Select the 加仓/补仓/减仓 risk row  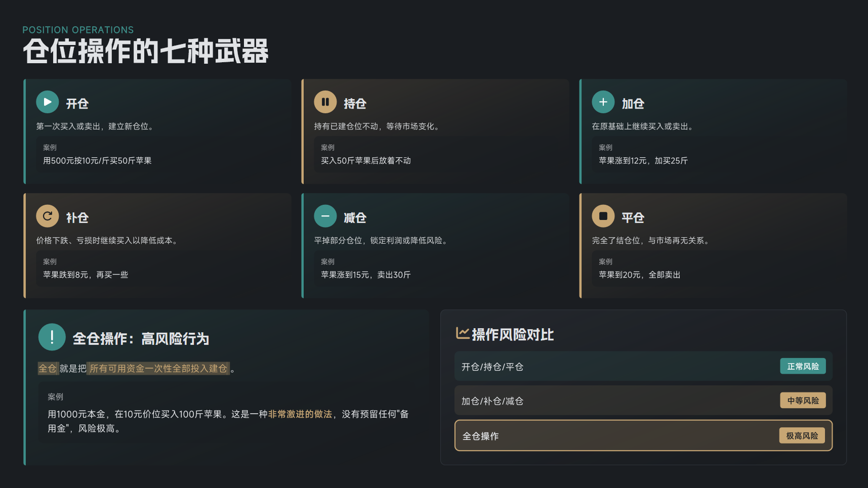pos(607,401)
